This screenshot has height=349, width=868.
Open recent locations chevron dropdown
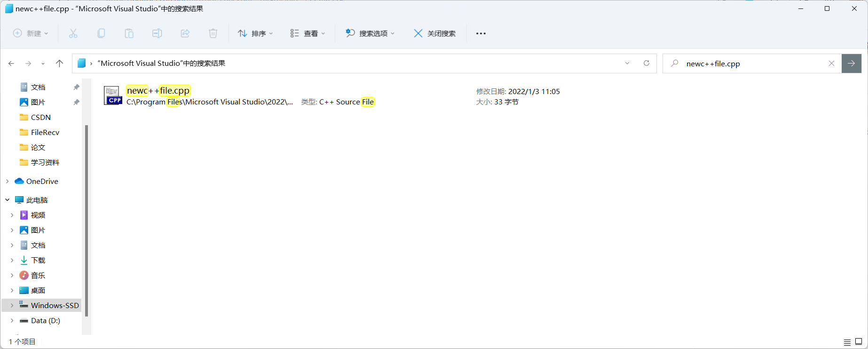43,63
